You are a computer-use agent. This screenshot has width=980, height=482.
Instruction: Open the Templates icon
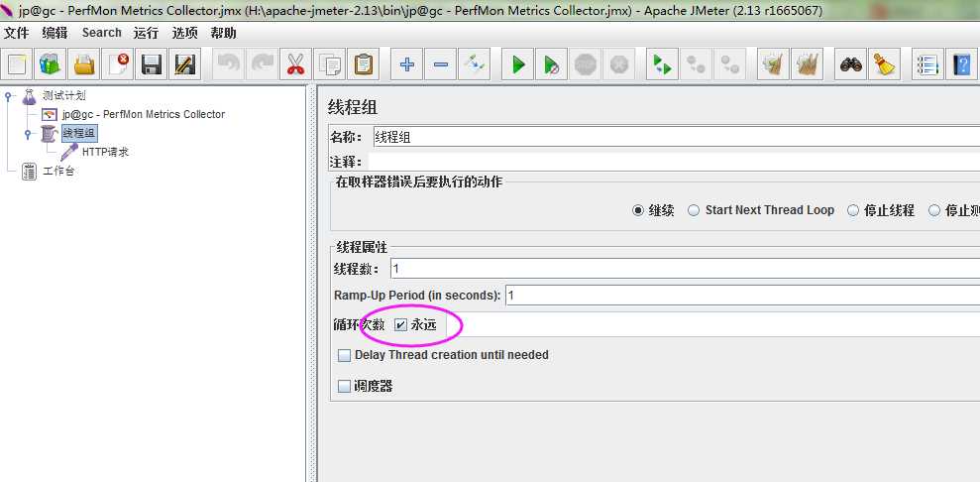tap(51, 64)
